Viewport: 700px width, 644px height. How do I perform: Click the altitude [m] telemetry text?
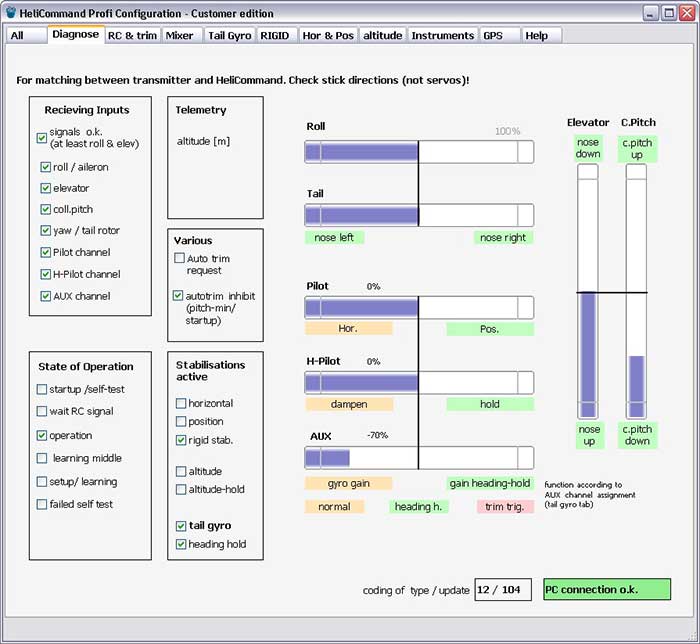204,141
